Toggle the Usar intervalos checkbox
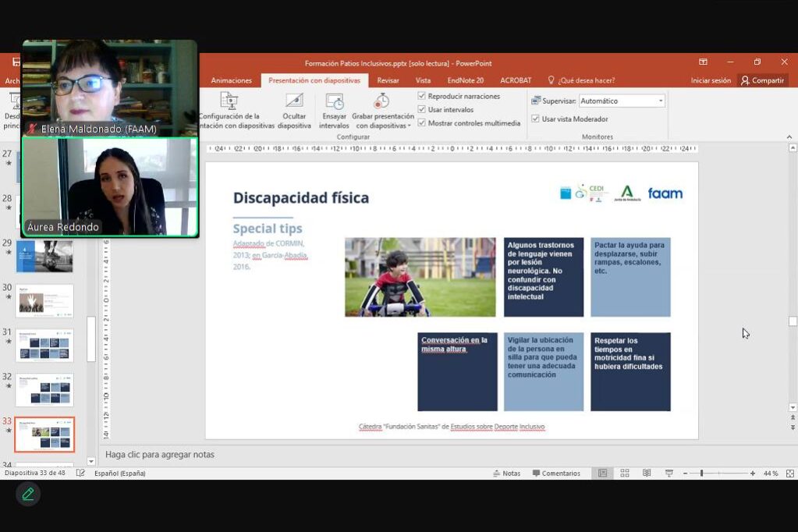Image resolution: width=798 pixels, height=532 pixels. pos(422,110)
